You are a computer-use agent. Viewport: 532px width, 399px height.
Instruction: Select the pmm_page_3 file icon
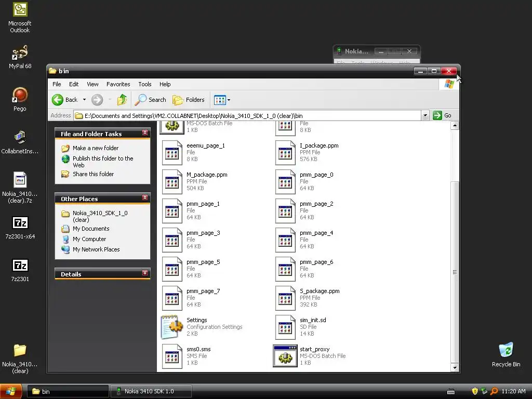(x=172, y=240)
